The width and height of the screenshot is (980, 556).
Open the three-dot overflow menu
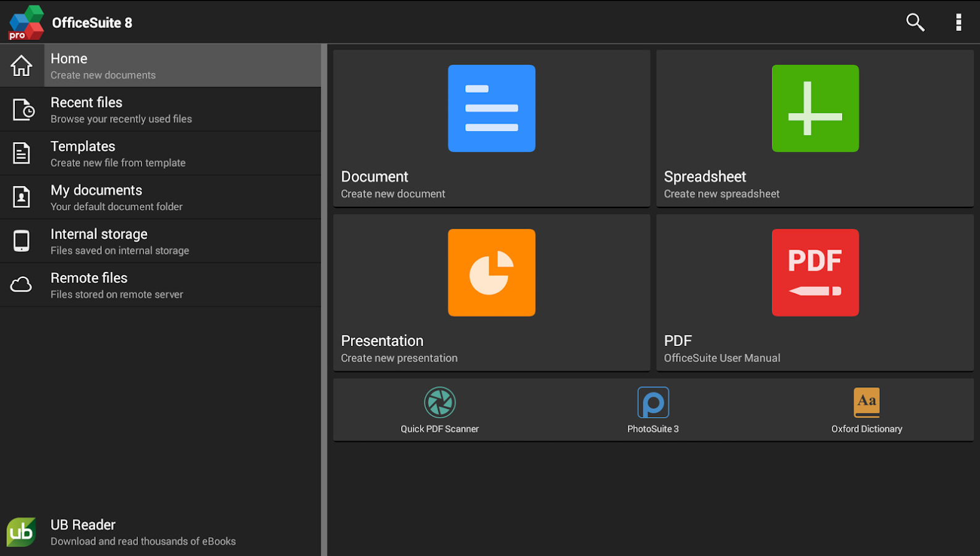[x=958, y=22]
